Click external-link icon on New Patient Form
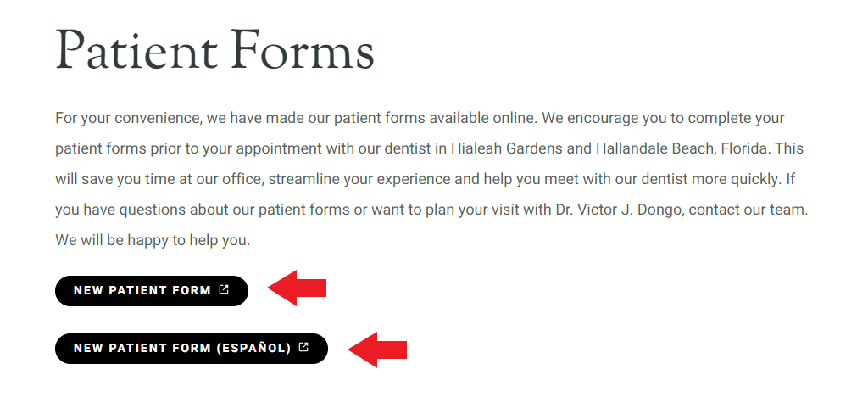Viewport: 868px width, 414px height. pyautogui.click(x=224, y=289)
